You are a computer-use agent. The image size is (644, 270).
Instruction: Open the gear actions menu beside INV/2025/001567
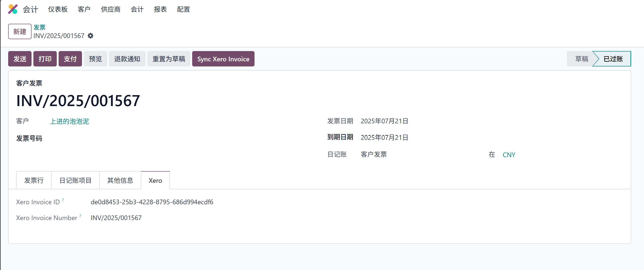pos(91,36)
